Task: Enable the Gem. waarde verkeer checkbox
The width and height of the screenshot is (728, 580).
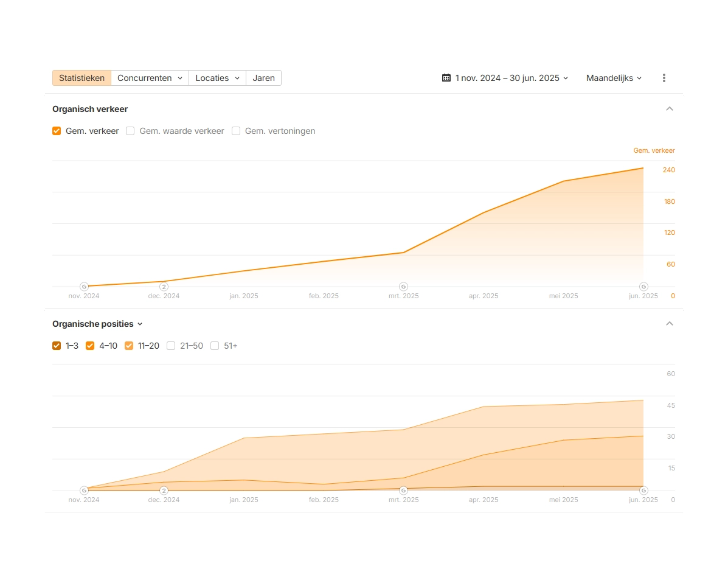Action: (130, 131)
